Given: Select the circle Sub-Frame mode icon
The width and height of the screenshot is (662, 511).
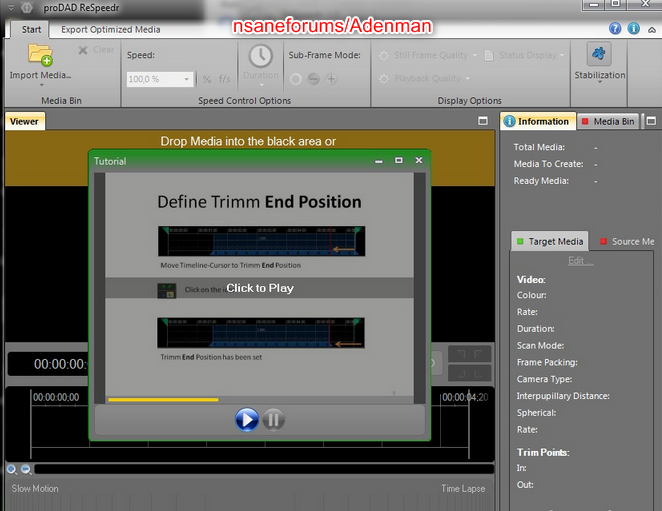Looking at the screenshot, I should [x=296, y=79].
